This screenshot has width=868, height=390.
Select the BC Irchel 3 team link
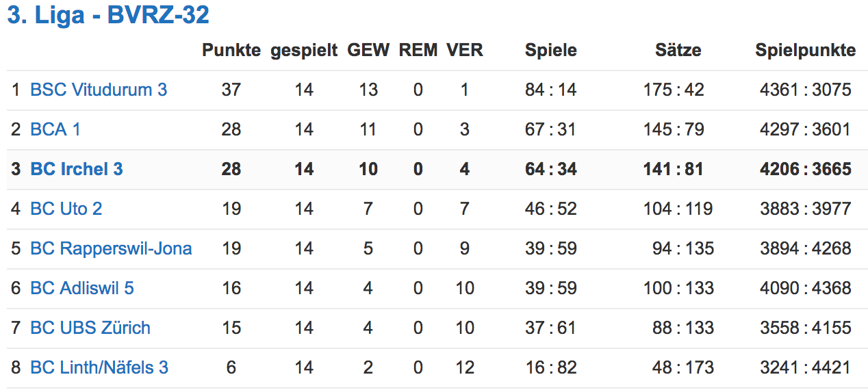77,169
